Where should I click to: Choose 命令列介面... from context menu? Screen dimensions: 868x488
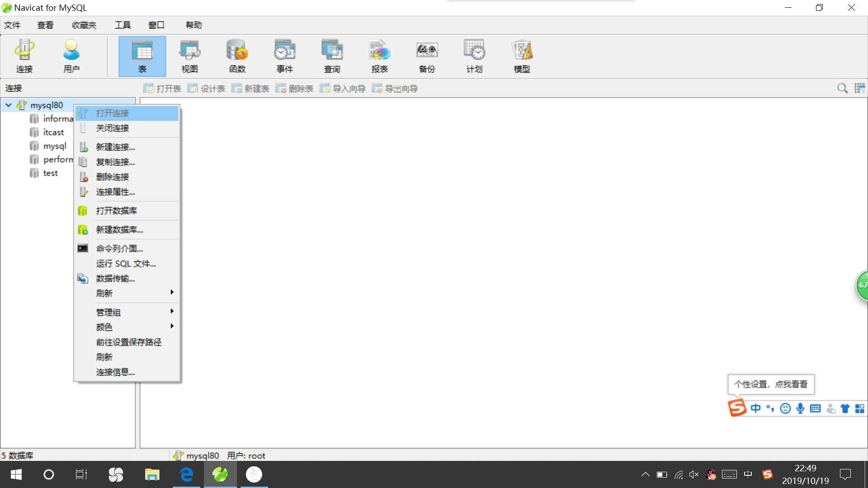(x=127, y=249)
